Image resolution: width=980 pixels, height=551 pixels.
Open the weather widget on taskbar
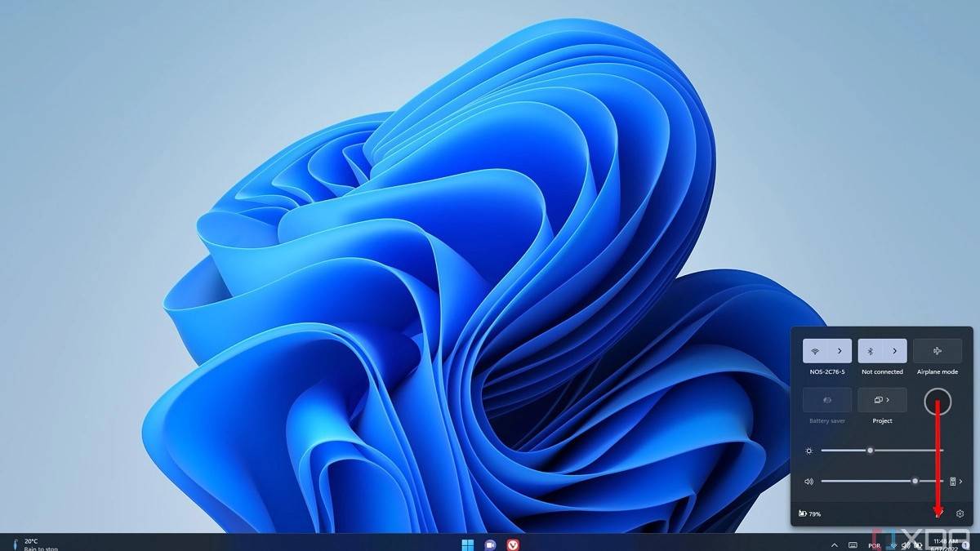tap(36, 544)
